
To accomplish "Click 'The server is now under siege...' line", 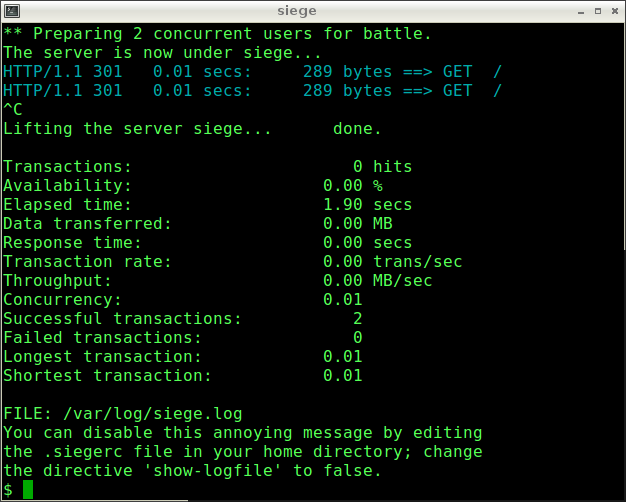I will tap(162, 53).
